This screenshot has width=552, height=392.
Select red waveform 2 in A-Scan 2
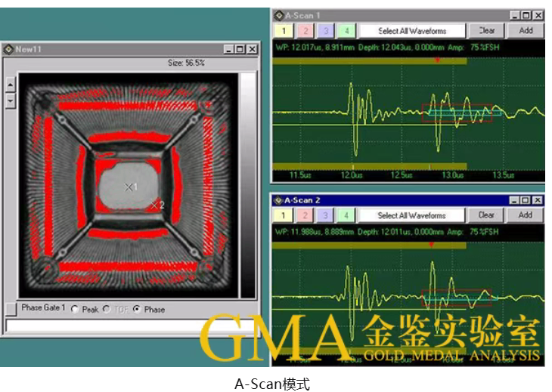(x=304, y=215)
